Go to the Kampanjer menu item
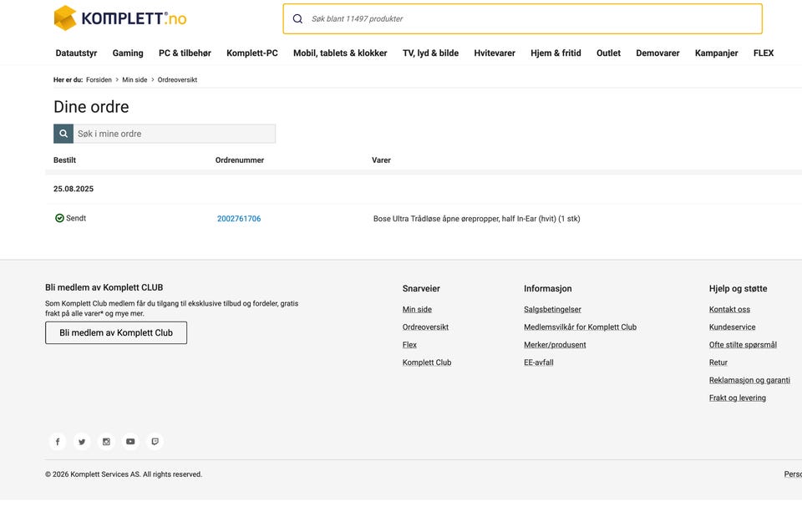The width and height of the screenshot is (802, 532). (716, 53)
